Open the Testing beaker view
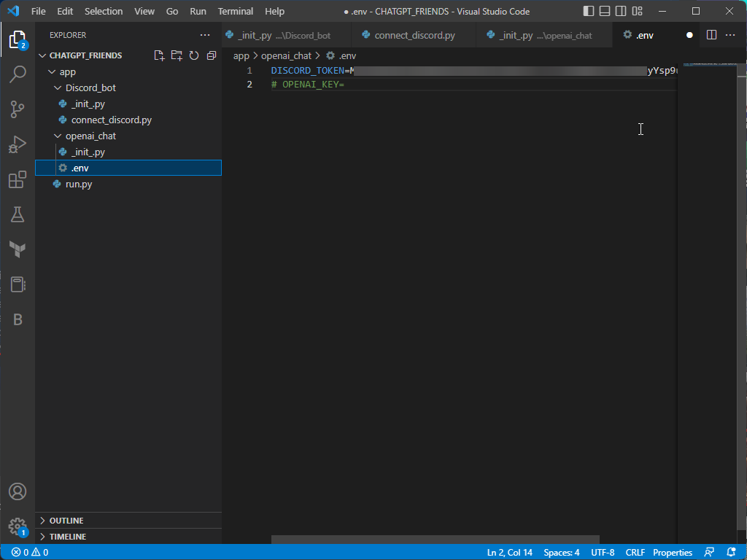Screen dimensions: 747x560 click(18, 215)
